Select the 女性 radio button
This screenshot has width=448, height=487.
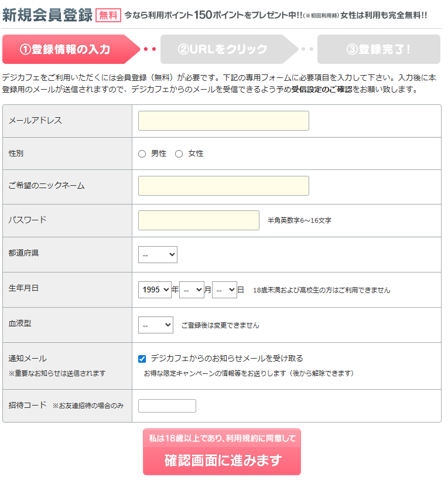tap(178, 154)
